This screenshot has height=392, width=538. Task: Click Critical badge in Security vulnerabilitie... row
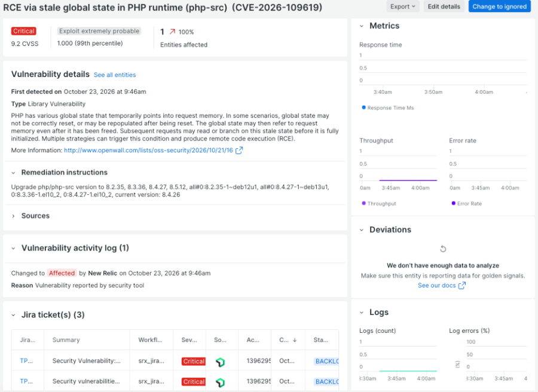tap(194, 382)
